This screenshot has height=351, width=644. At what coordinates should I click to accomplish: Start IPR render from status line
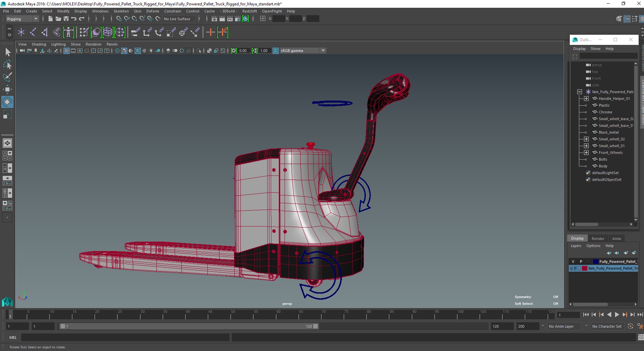pyautogui.click(x=230, y=19)
